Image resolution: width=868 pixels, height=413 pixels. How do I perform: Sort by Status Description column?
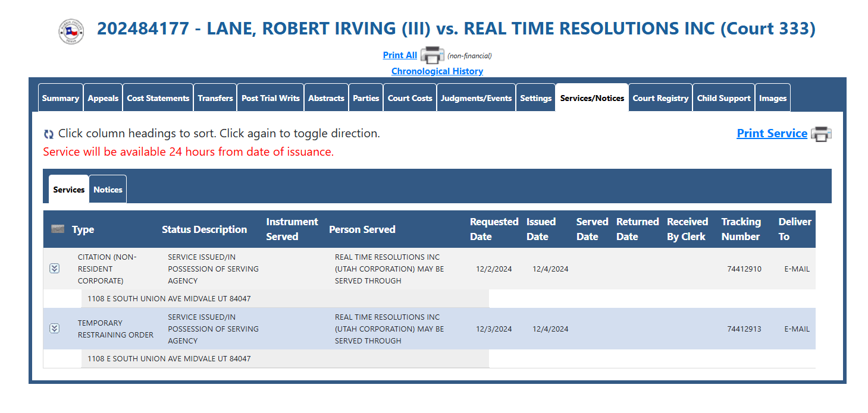[205, 229]
